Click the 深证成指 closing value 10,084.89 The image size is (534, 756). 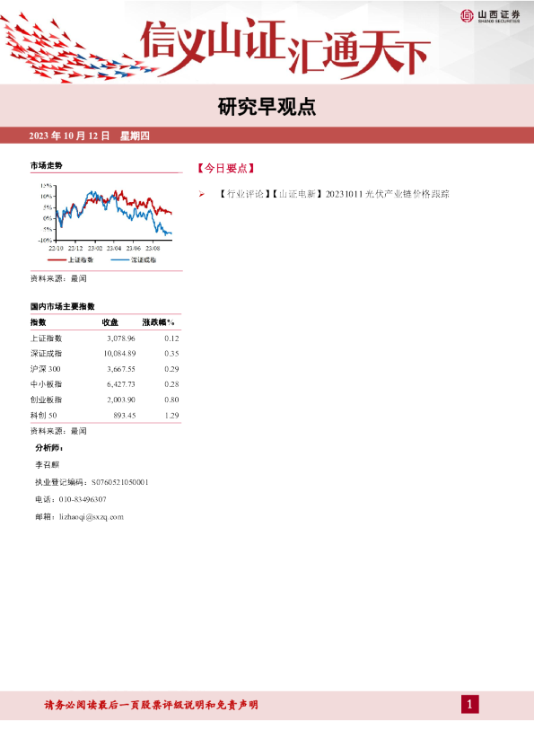tap(119, 354)
